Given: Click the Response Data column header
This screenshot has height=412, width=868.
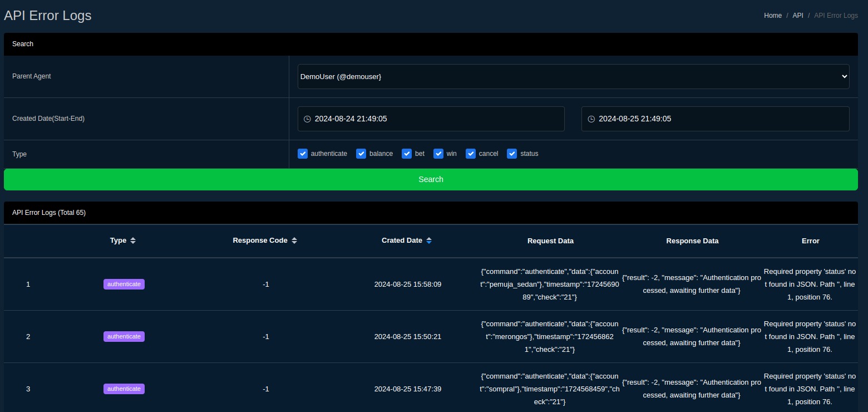Looking at the screenshot, I should pyautogui.click(x=692, y=241).
